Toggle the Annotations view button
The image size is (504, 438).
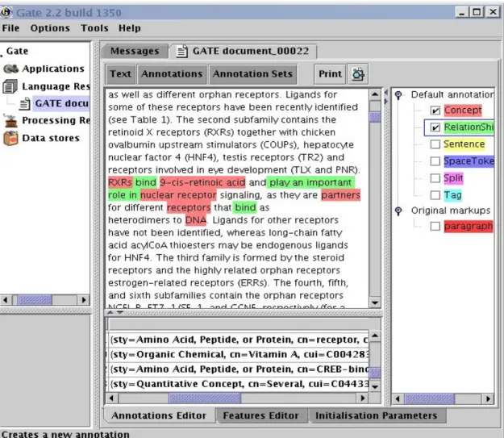172,74
